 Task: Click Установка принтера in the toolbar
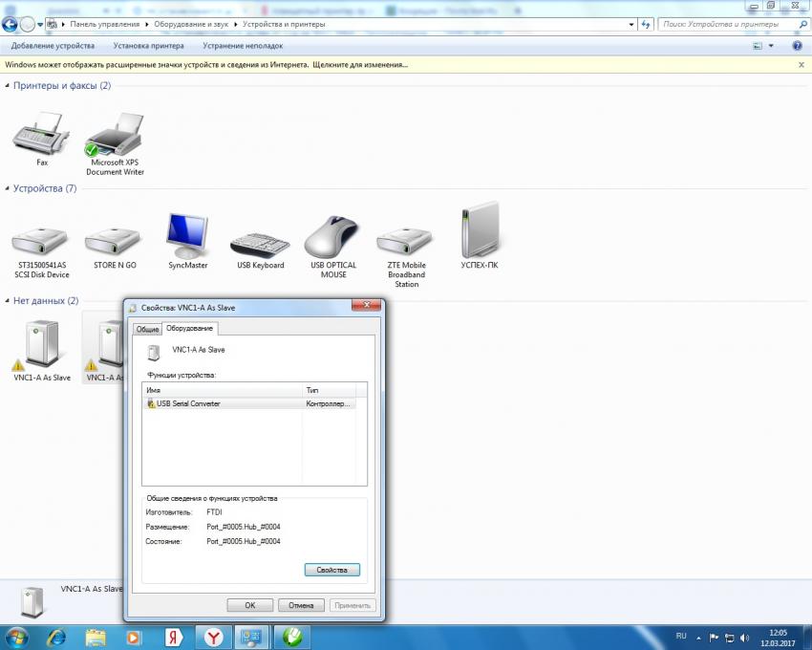point(148,45)
